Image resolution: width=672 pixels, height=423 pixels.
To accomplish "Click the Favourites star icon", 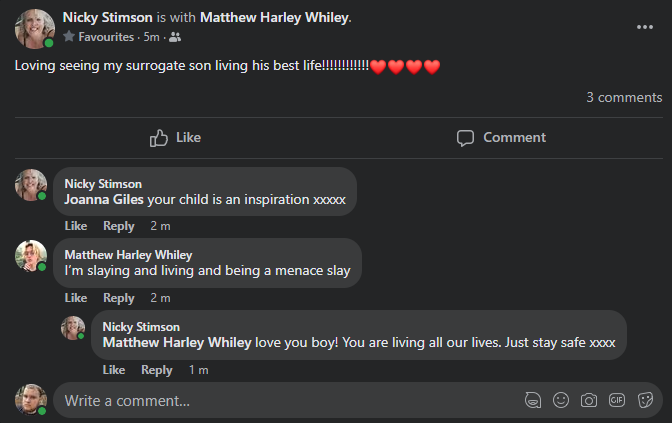I will 69,37.
